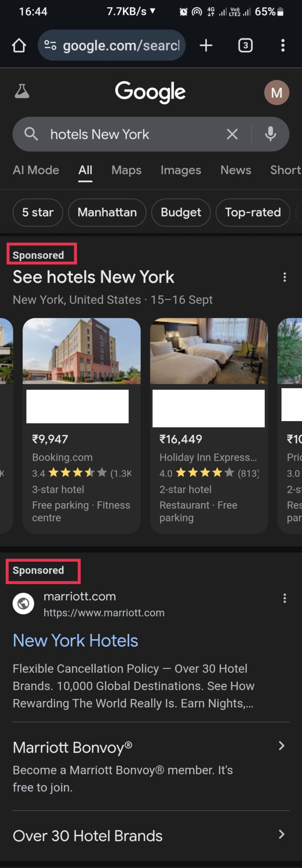
Task: Apply the Manhattan filter chip
Action: 107,213
